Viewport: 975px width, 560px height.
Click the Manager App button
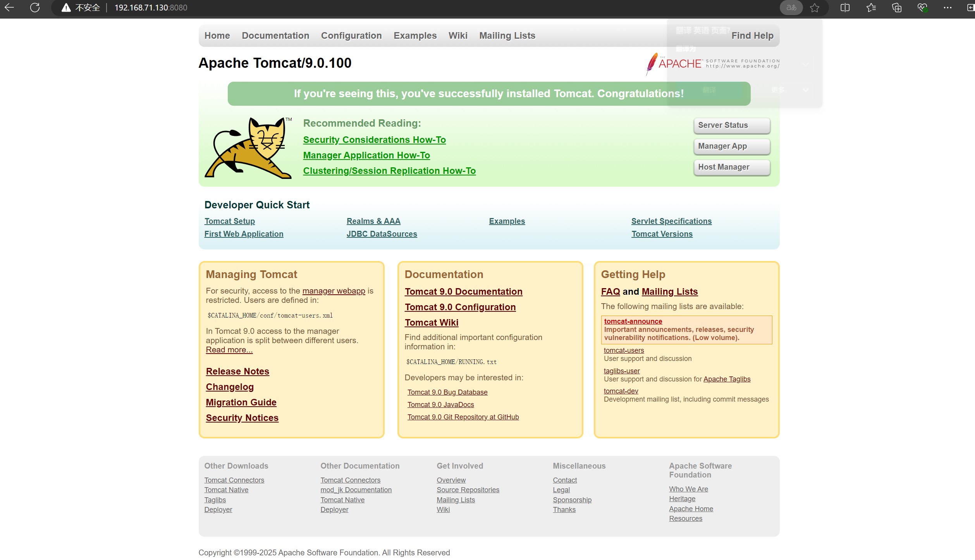click(732, 146)
